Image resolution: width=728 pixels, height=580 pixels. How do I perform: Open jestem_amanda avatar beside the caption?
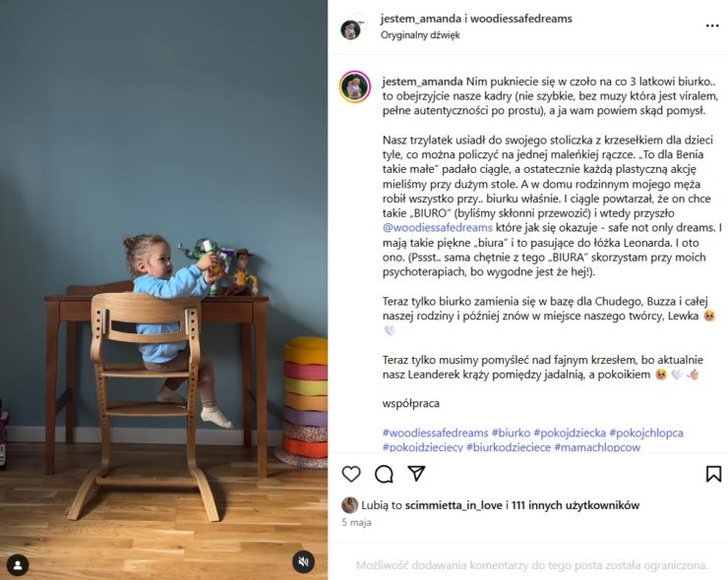pyautogui.click(x=355, y=87)
